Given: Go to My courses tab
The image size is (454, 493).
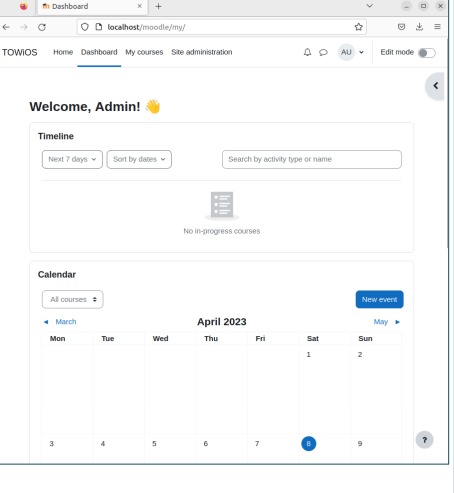Looking at the screenshot, I should 144,52.
